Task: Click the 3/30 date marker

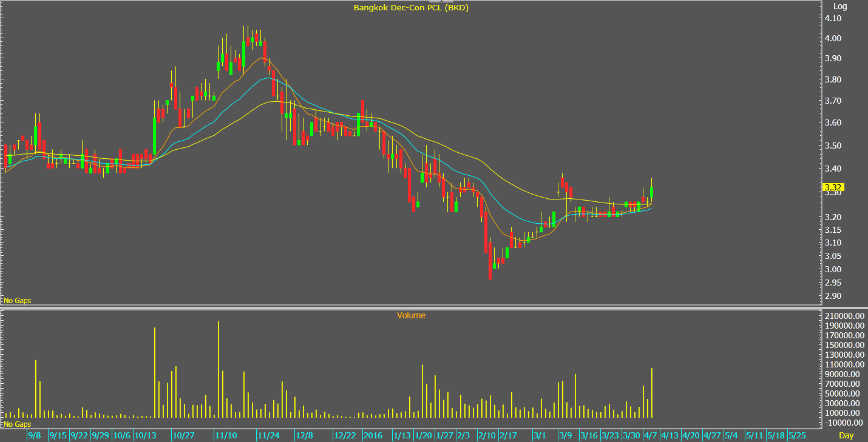Action: [631, 435]
